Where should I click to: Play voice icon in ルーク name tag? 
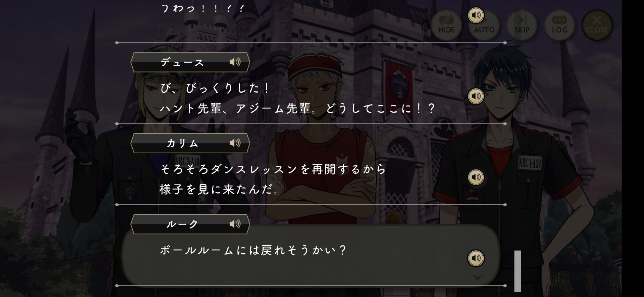pyautogui.click(x=235, y=224)
